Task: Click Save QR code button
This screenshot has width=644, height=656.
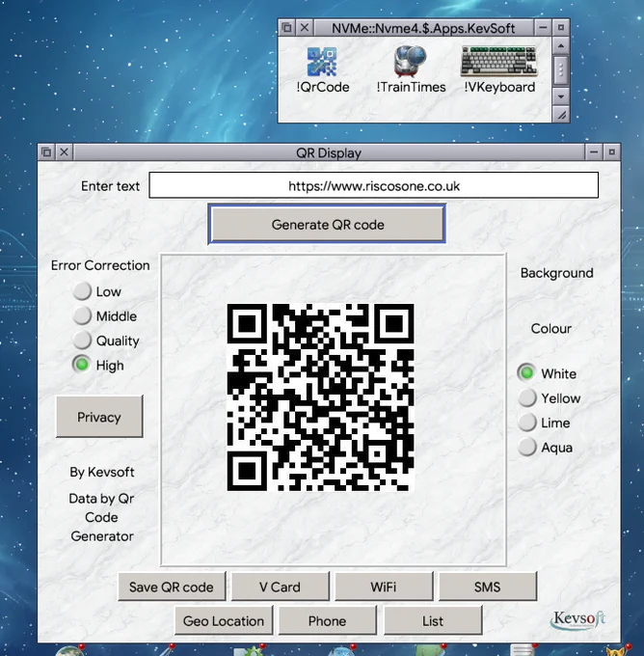Action: (x=172, y=587)
